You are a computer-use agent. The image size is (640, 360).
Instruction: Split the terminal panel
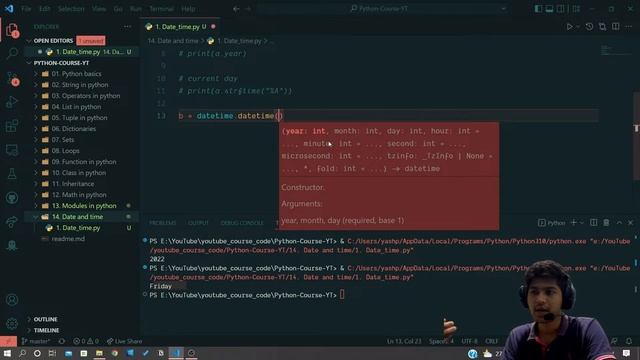tap(593, 222)
